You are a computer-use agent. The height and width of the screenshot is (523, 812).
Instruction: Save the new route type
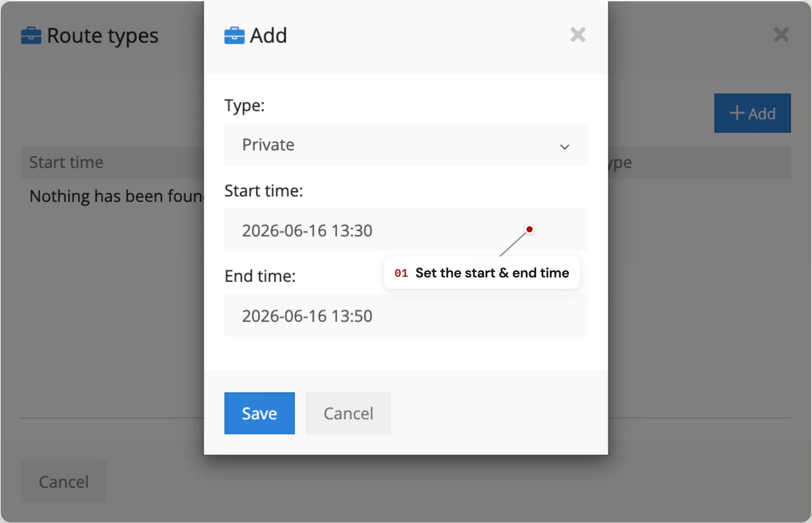(x=259, y=413)
